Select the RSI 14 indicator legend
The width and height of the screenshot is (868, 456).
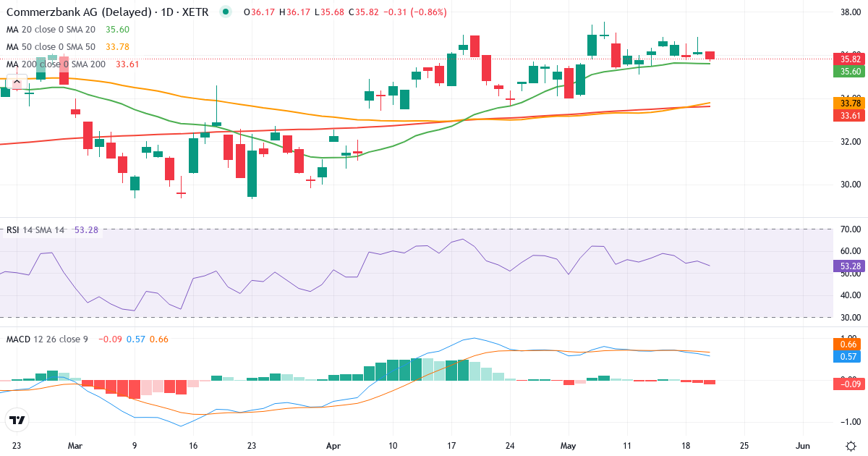coord(51,229)
